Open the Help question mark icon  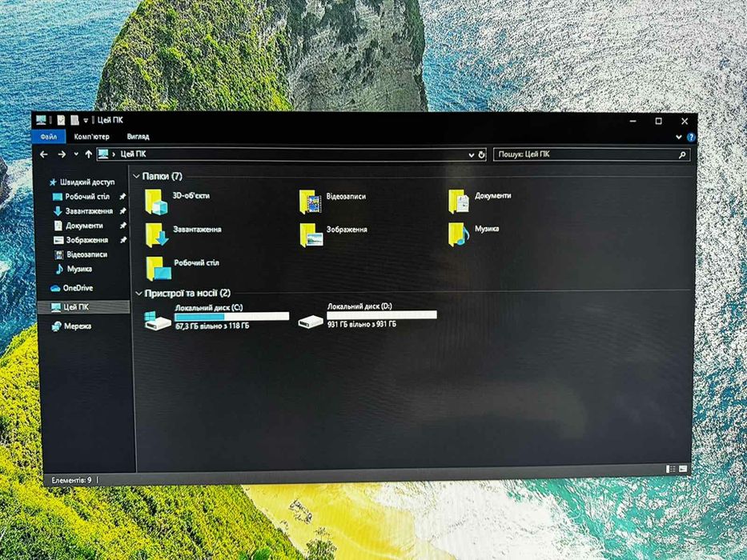click(x=691, y=137)
